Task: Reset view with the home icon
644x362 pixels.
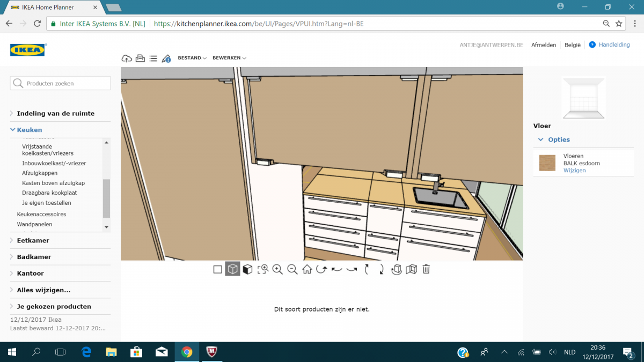Action: (x=307, y=269)
